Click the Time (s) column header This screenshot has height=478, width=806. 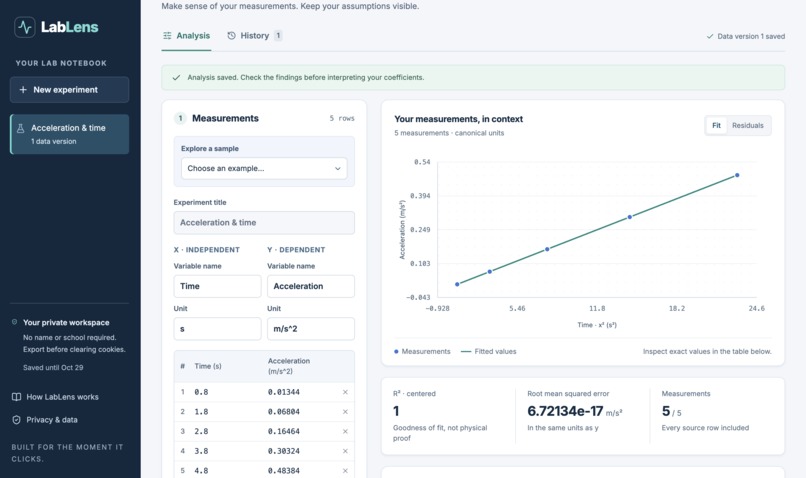click(x=208, y=366)
